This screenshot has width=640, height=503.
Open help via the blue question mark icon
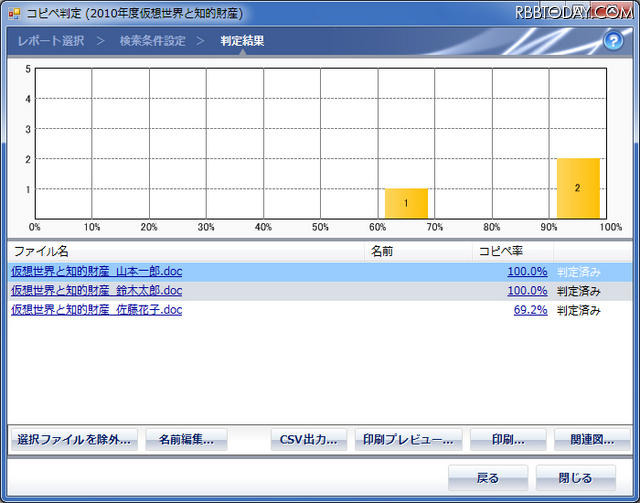(x=613, y=41)
